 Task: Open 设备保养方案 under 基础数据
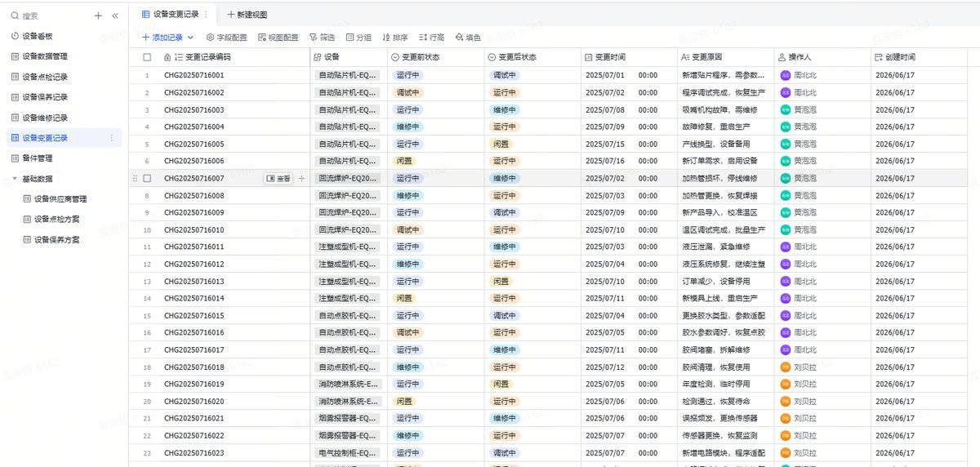(x=57, y=240)
